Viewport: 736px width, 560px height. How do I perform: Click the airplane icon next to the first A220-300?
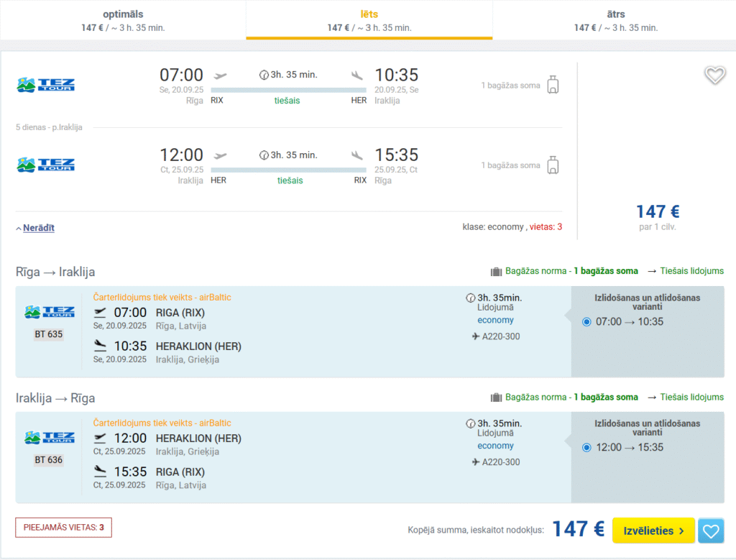[475, 336]
